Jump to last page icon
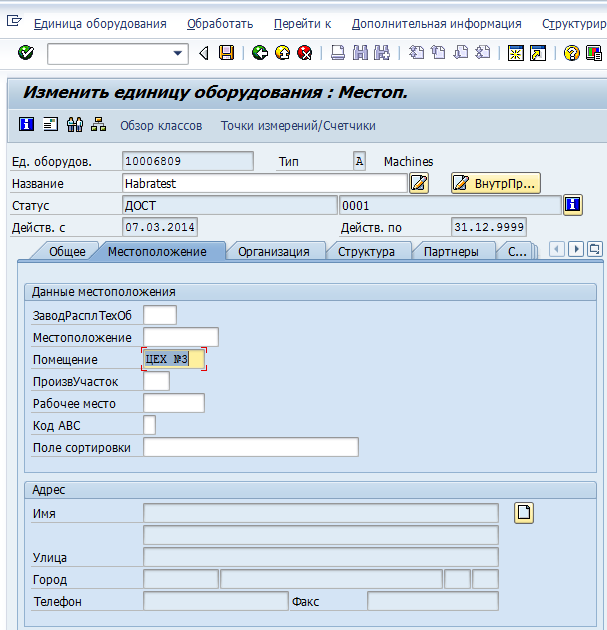607x630 pixels. pyautogui.click(x=483, y=53)
